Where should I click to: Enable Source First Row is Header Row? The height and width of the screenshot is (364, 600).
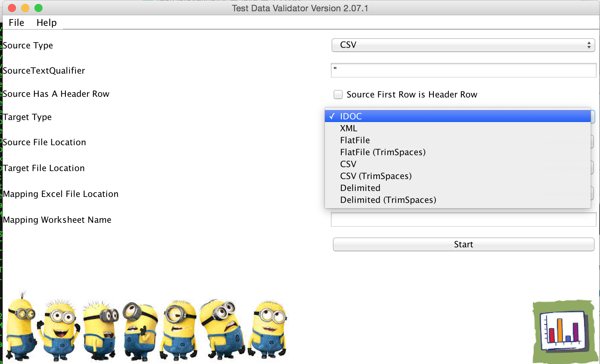[x=338, y=94]
